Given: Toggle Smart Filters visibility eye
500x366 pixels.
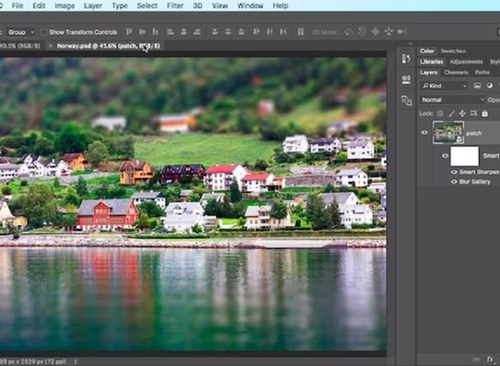Looking at the screenshot, I should (445, 156).
